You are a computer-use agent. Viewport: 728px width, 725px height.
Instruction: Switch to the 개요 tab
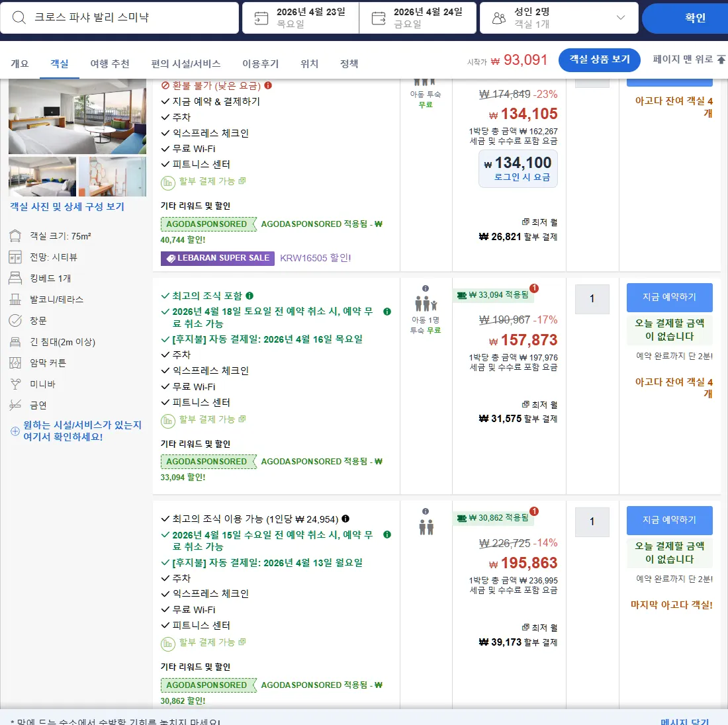(x=19, y=64)
